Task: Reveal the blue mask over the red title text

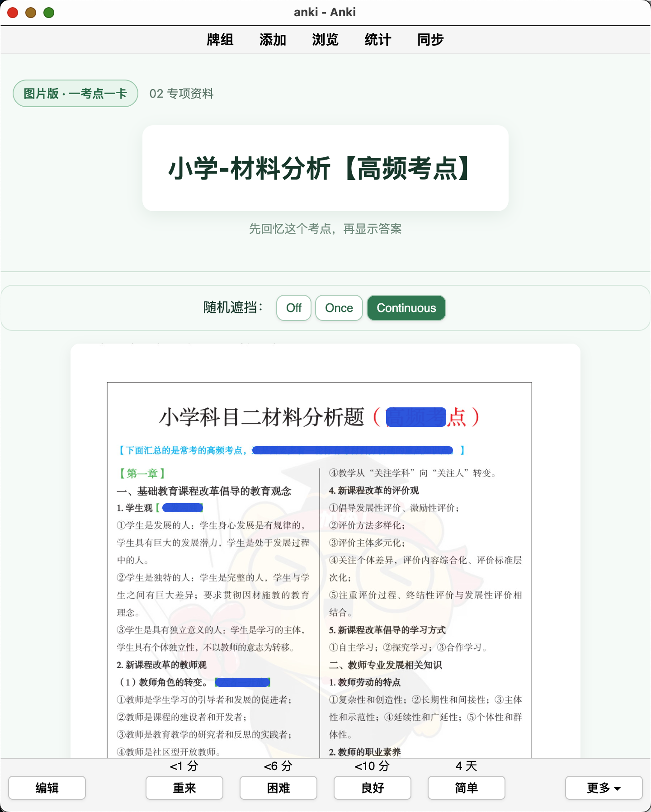Action: pyautogui.click(x=416, y=417)
